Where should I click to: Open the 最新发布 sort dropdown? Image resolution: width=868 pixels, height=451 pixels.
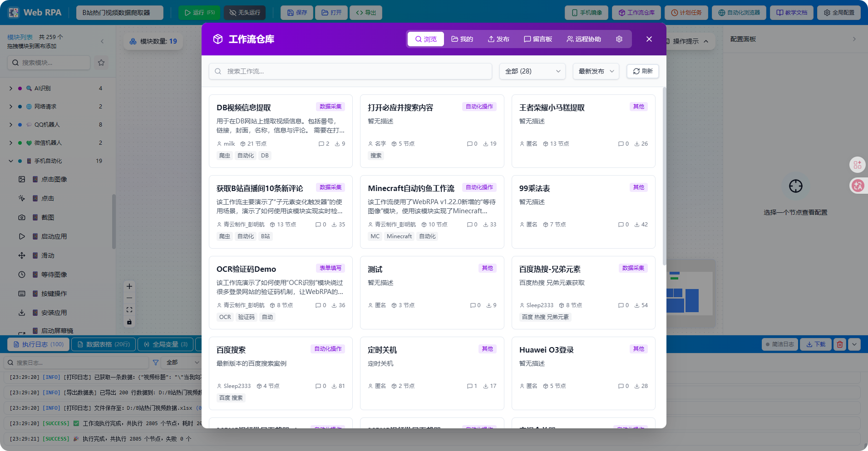point(596,71)
